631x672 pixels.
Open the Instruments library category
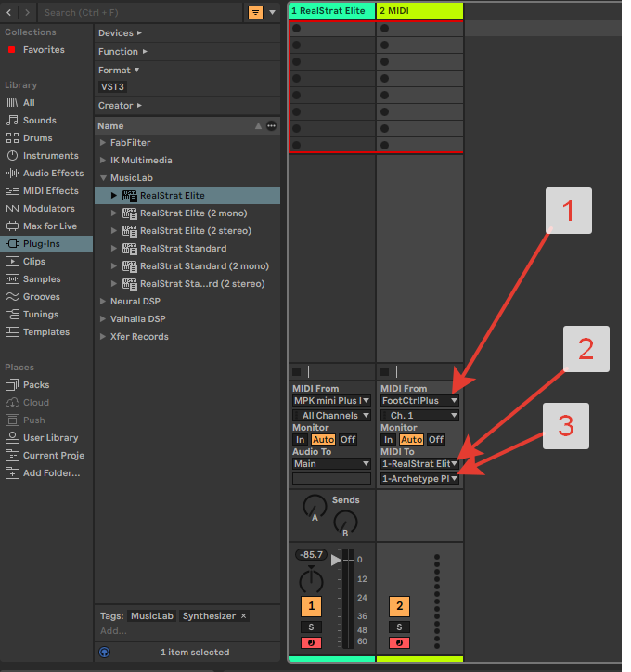tap(50, 155)
